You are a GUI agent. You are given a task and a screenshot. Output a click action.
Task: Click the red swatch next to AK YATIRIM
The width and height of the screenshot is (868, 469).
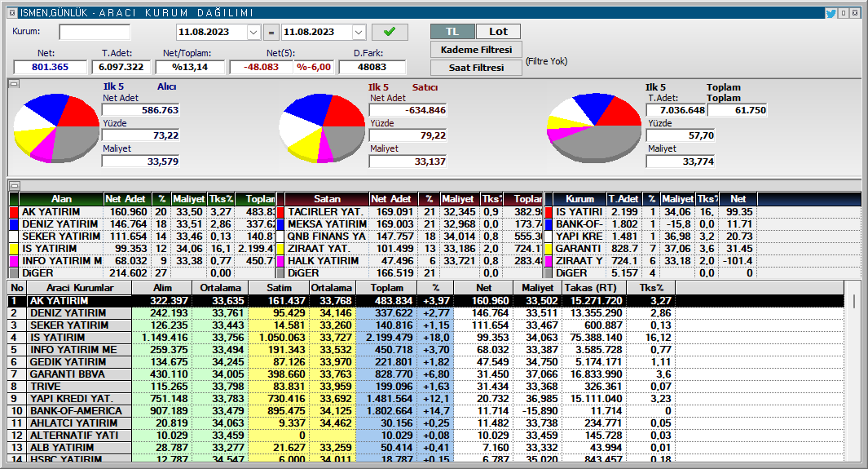[14, 212]
